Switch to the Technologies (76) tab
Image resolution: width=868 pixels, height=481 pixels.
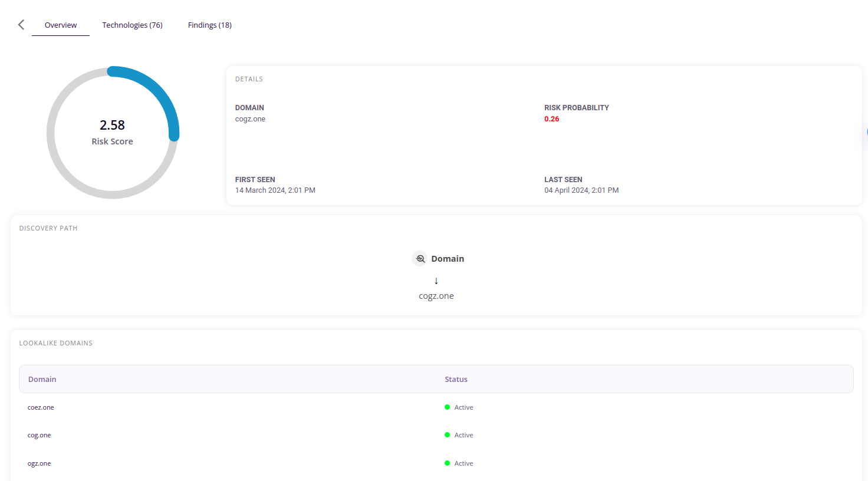(x=132, y=25)
